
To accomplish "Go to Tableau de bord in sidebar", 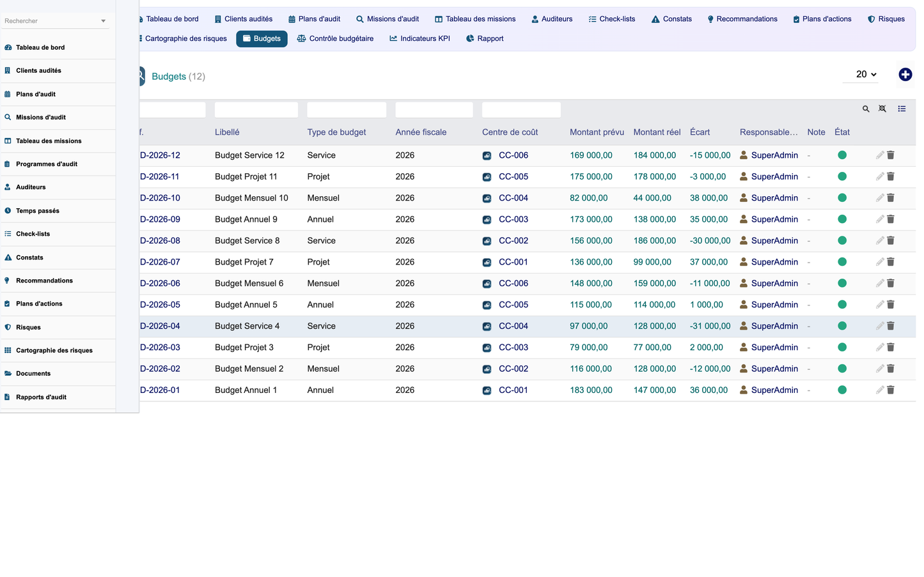I will [58, 47].
